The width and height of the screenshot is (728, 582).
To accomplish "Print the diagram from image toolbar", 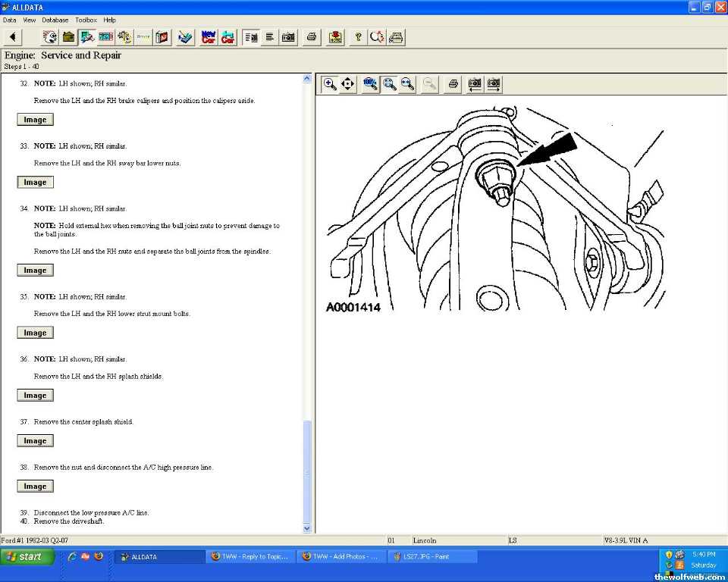I will point(453,84).
